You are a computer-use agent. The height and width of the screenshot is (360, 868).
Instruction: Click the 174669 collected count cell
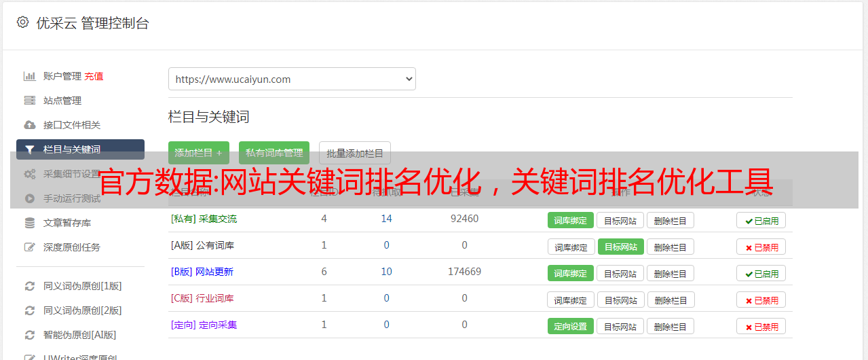click(464, 272)
